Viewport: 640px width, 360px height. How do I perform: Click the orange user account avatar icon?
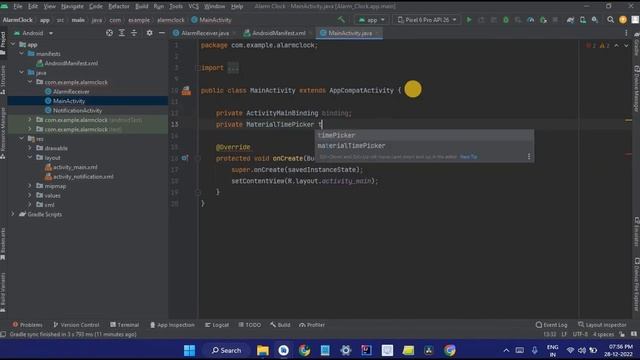tap(623, 20)
